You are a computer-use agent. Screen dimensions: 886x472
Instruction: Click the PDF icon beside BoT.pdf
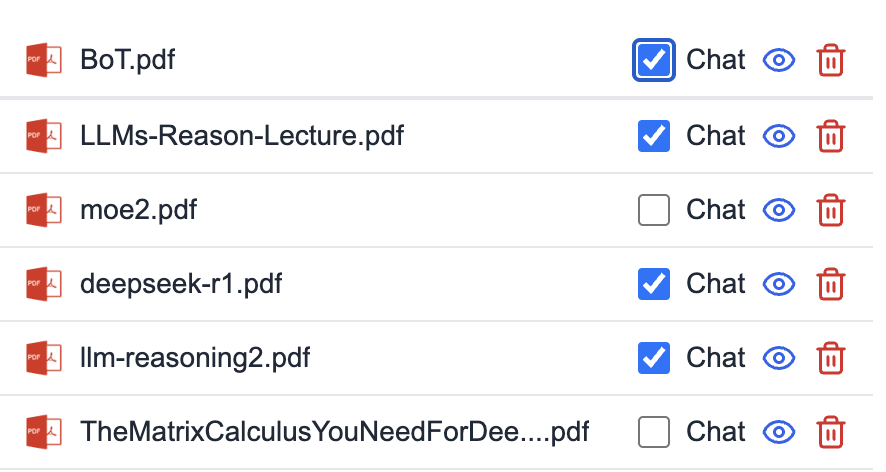(x=44, y=60)
